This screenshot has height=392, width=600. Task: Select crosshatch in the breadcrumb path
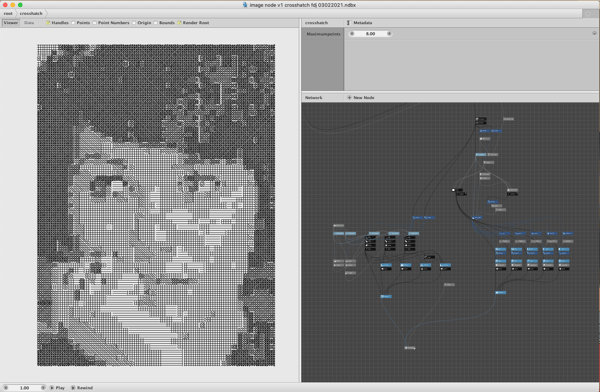click(x=31, y=13)
